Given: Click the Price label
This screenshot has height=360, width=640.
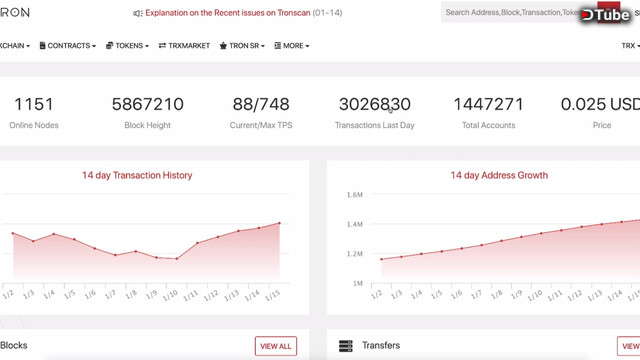Looking at the screenshot, I should (602, 125).
